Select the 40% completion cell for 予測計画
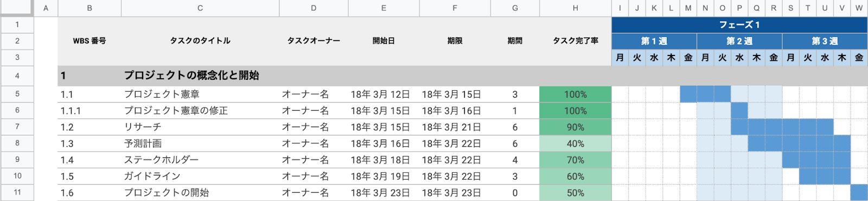The width and height of the screenshot is (868, 201). (575, 143)
